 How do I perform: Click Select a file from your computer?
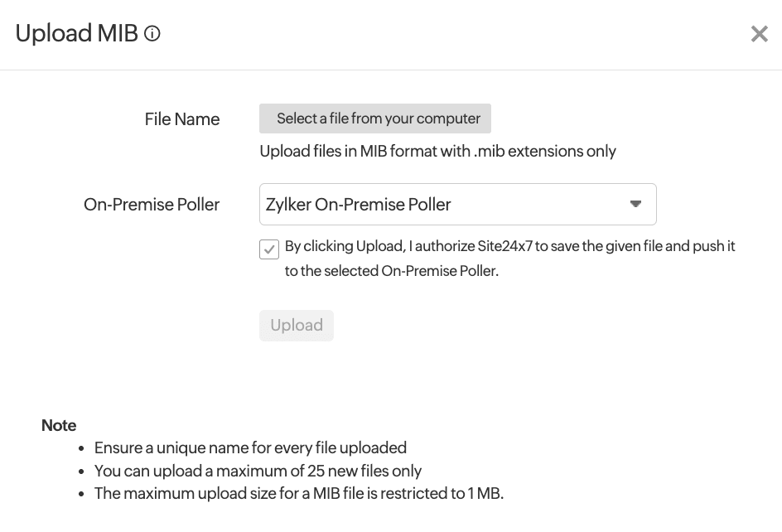click(x=375, y=118)
